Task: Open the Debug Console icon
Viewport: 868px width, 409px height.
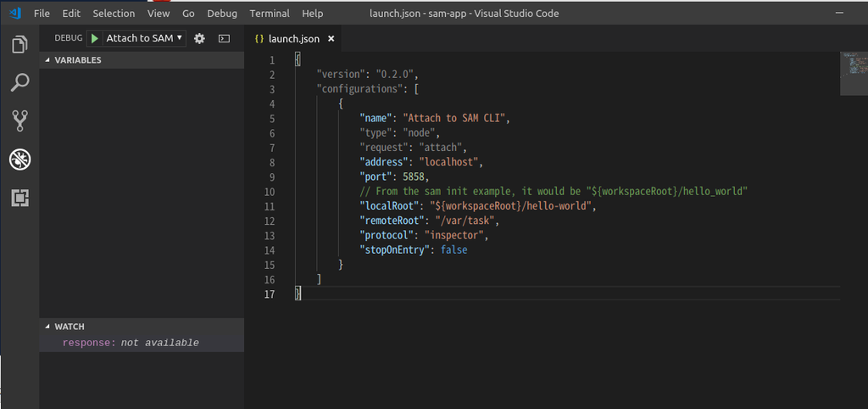Action: coord(224,38)
